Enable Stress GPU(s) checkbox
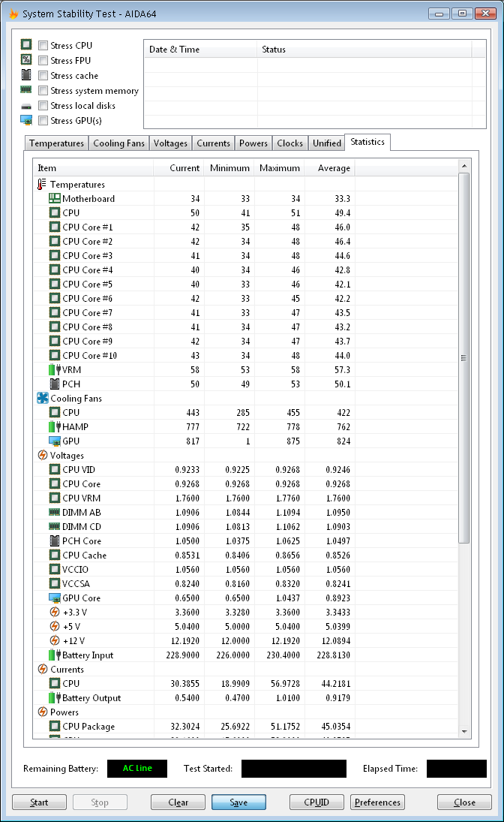This screenshot has height=822, width=504. tap(43, 121)
